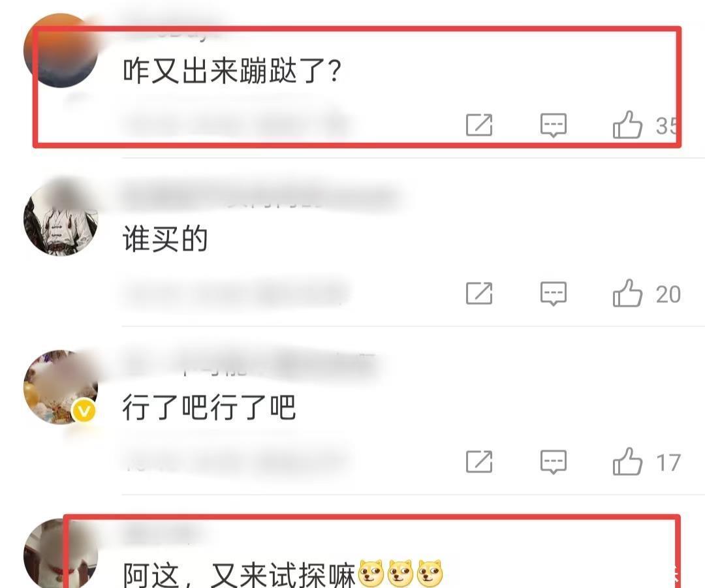Like the "行了吧行了吧" comment
The height and width of the screenshot is (588, 705).
tap(628, 461)
